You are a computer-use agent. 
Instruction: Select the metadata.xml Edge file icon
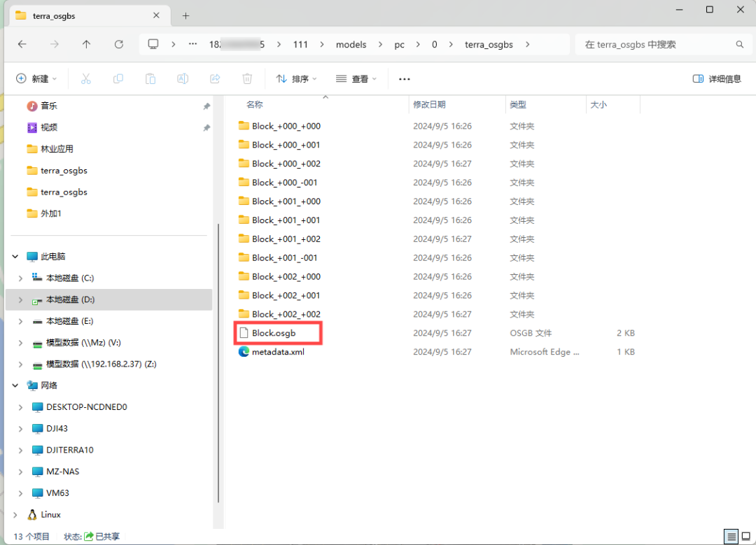tap(244, 352)
